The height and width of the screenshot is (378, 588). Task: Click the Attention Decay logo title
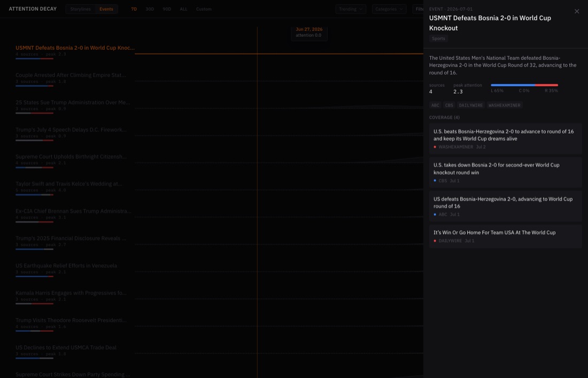33,9
